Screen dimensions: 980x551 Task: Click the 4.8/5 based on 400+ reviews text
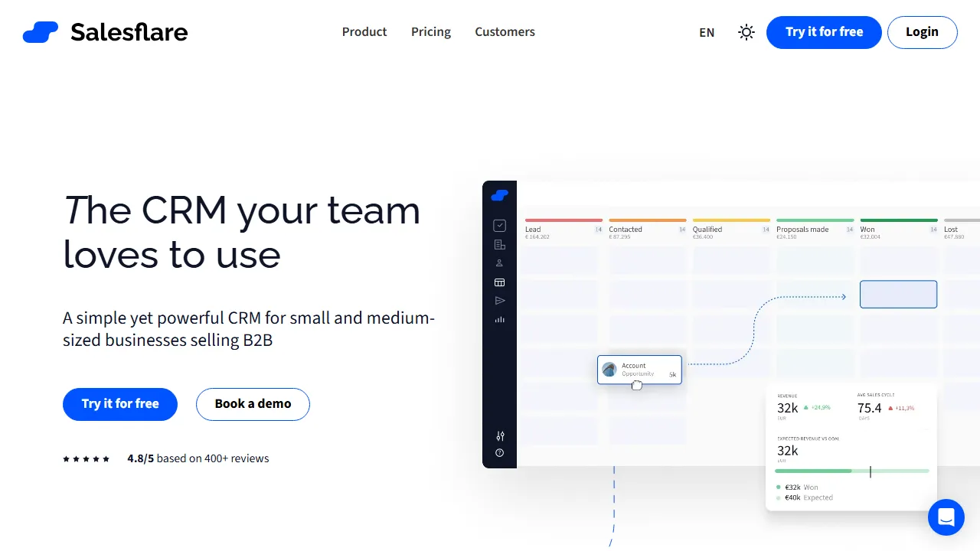(x=198, y=458)
